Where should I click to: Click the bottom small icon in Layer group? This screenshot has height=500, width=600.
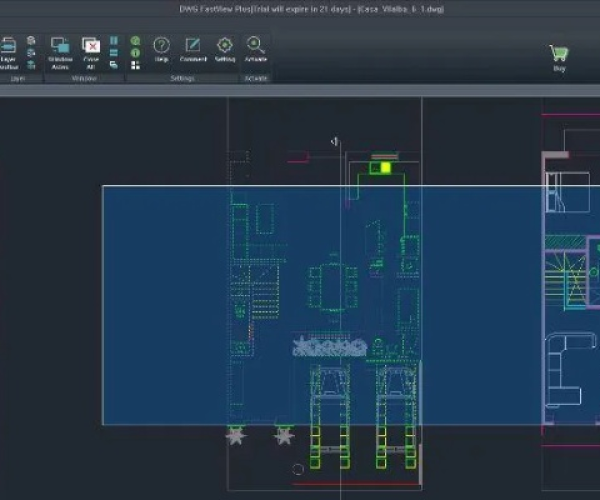click(x=31, y=64)
